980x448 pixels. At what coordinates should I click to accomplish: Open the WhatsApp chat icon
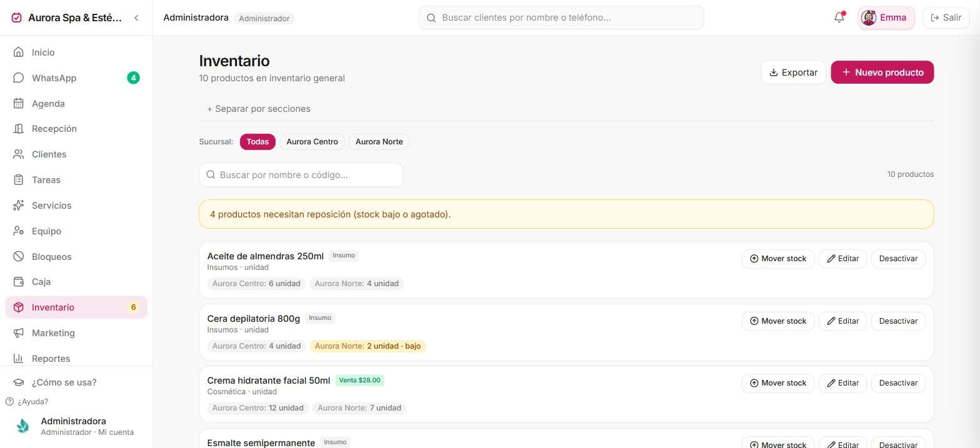coord(19,78)
